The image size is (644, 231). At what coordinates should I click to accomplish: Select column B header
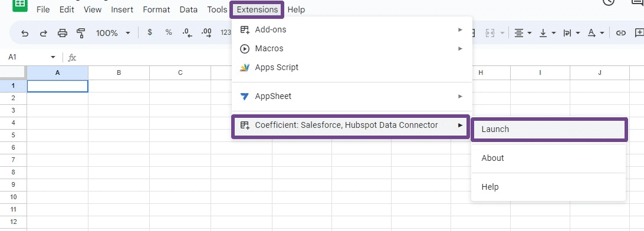click(x=119, y=72)
